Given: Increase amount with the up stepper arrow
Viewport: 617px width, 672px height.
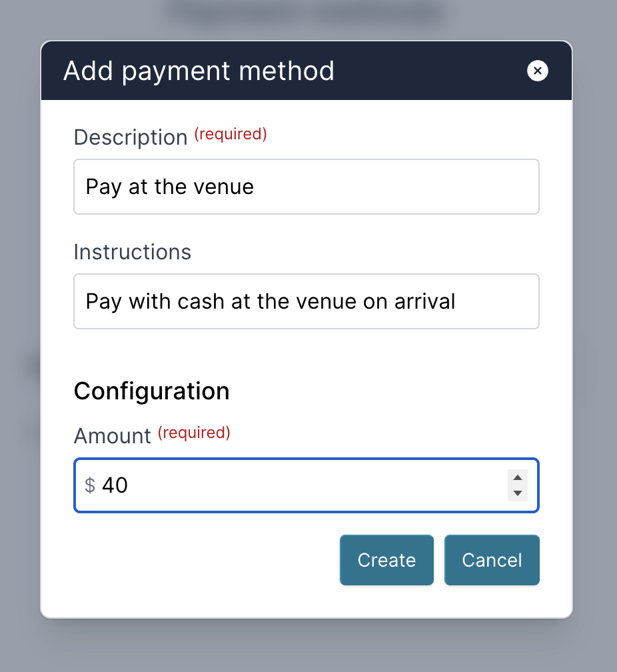Looking at the screenshot, I should coord(517,477).
